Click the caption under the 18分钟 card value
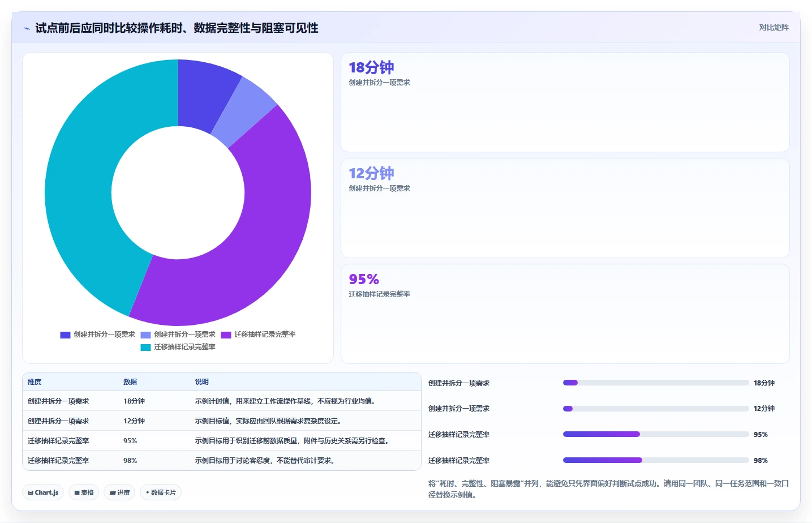This screenshot has width=812, height=523. pos(379,83)
